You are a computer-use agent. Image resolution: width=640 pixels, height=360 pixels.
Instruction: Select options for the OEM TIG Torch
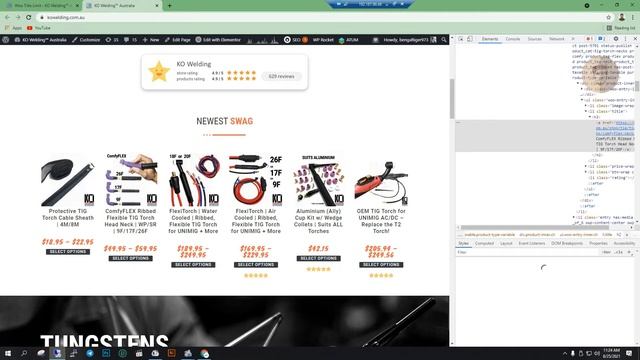point(381,265)
